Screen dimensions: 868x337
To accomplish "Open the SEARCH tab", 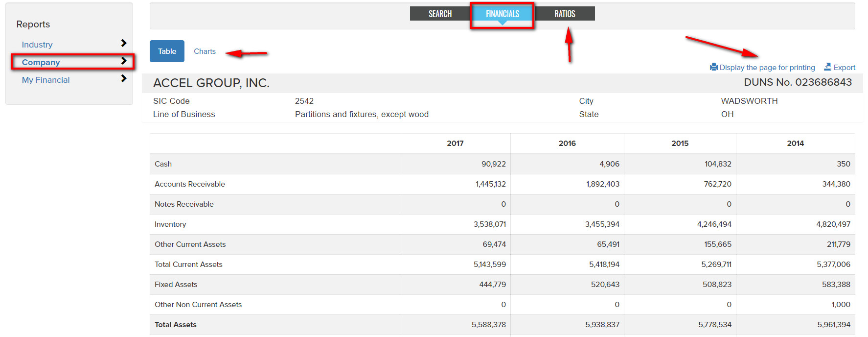I will [x=440, y=14].
